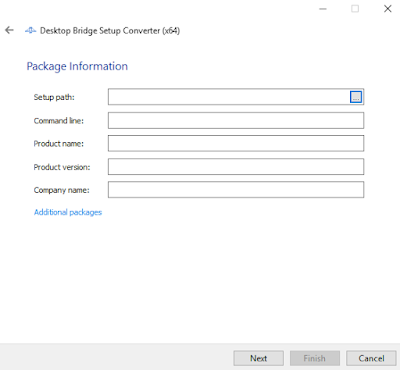This screenshot has height=370, width=400.
Task: Click the Product version input box
Action: click(x=236, y=167)
